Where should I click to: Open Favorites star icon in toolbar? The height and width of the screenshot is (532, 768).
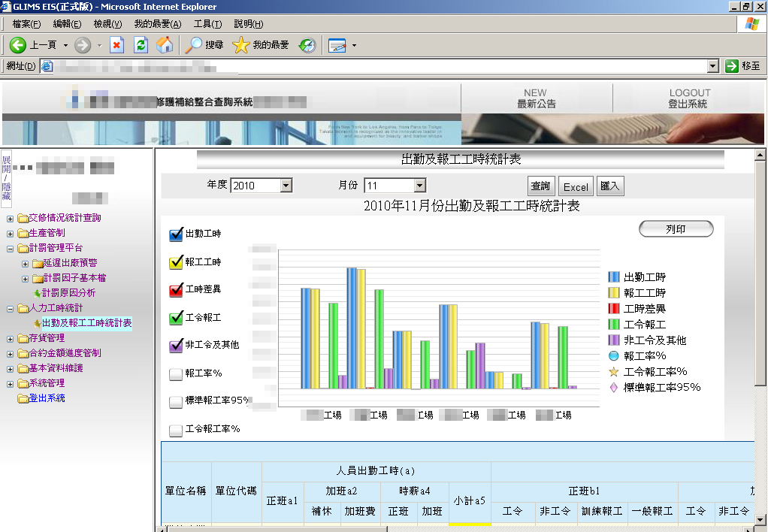(x=240, y=45)
